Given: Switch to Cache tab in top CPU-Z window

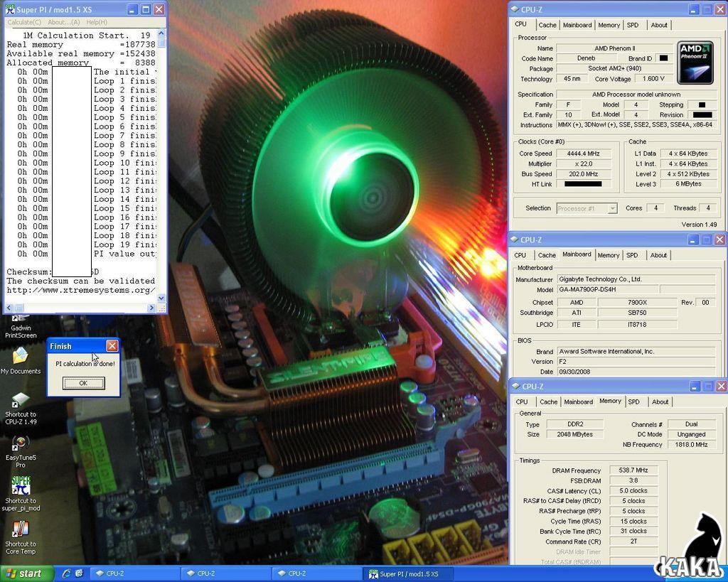Looking at the screenshot, I should click(x=547, y=25).
